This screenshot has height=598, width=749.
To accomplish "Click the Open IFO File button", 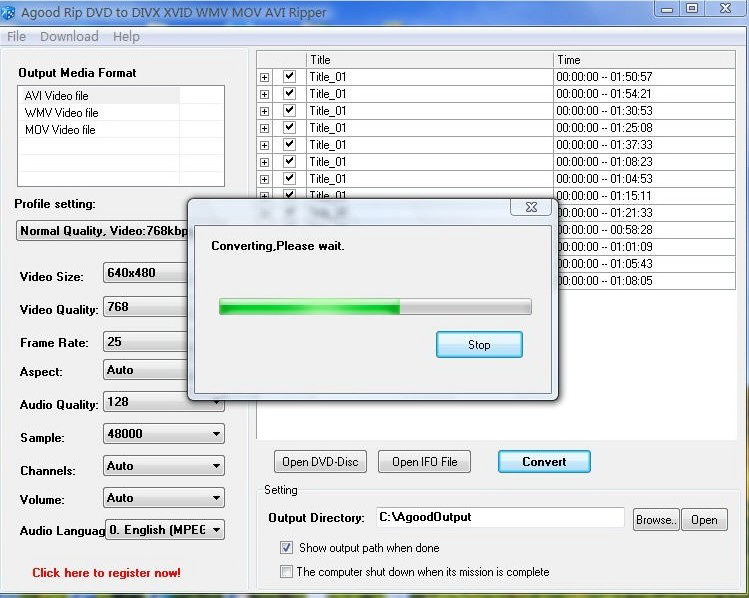I will click(424, 461).
